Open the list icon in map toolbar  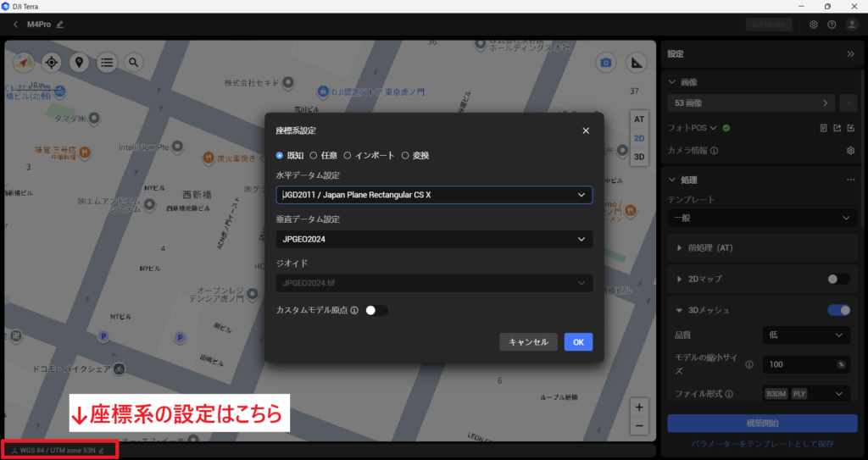click(x=106, y=62)
